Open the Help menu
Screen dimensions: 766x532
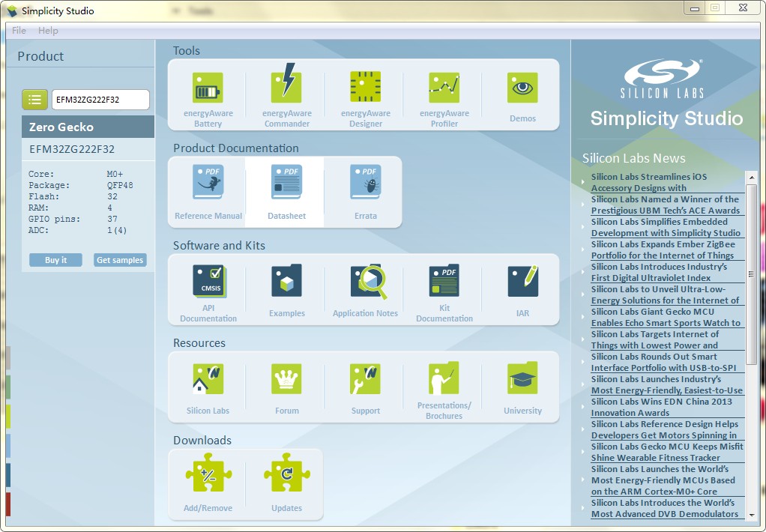48,30
